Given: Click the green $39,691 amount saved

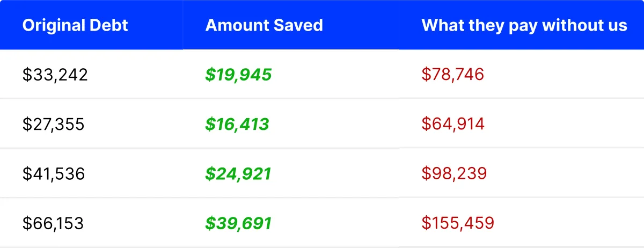Looking at the screenshot, I should pos(238,223).
